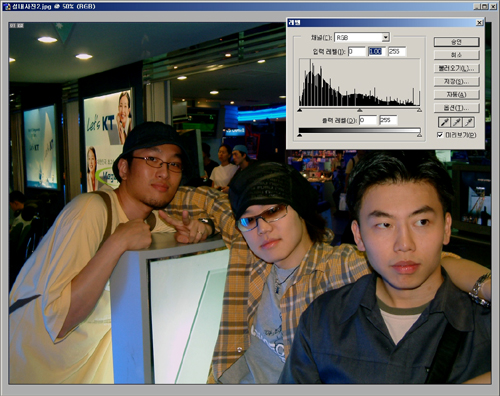
Task: Toggle the 미리보기(P) preview checkbox
Action: point(440,135)
